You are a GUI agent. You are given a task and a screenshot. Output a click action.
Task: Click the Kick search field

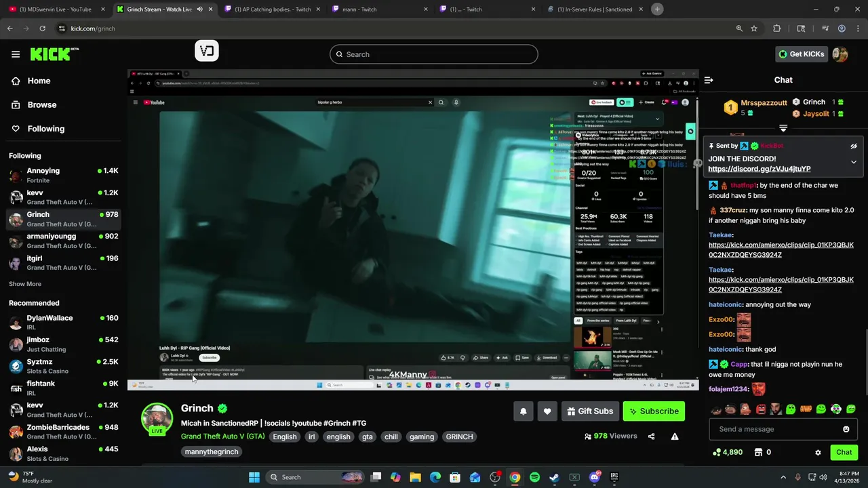click(434, 54)
